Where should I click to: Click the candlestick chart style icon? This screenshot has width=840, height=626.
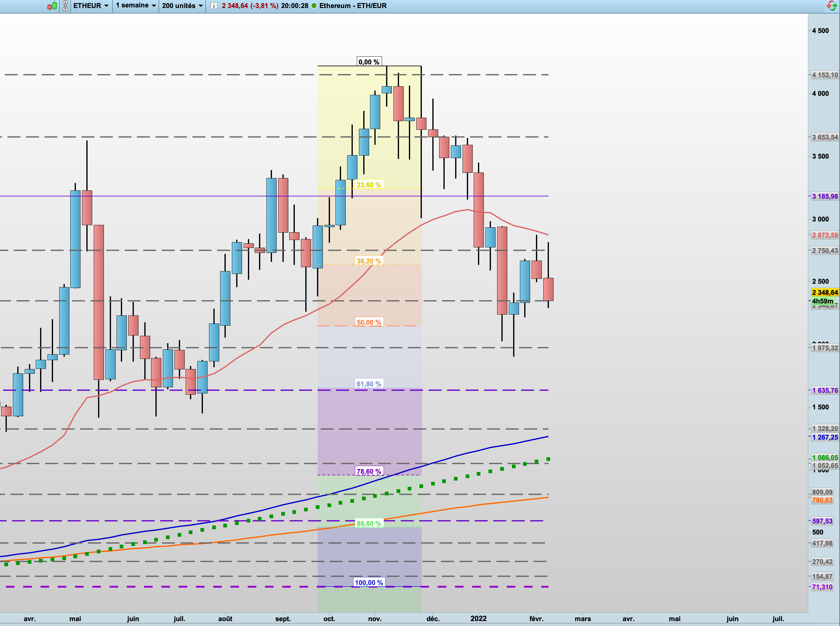coord(52,6)
